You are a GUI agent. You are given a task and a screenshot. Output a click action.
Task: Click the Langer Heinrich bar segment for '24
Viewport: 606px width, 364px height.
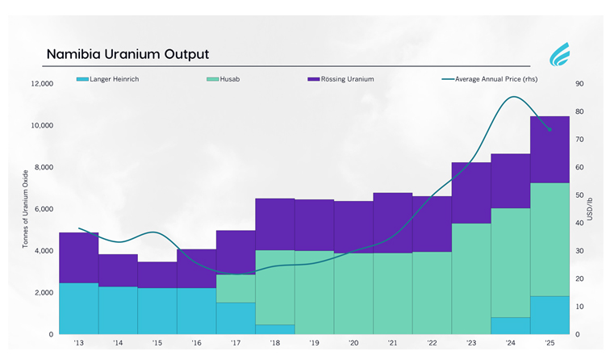(511, 326)
